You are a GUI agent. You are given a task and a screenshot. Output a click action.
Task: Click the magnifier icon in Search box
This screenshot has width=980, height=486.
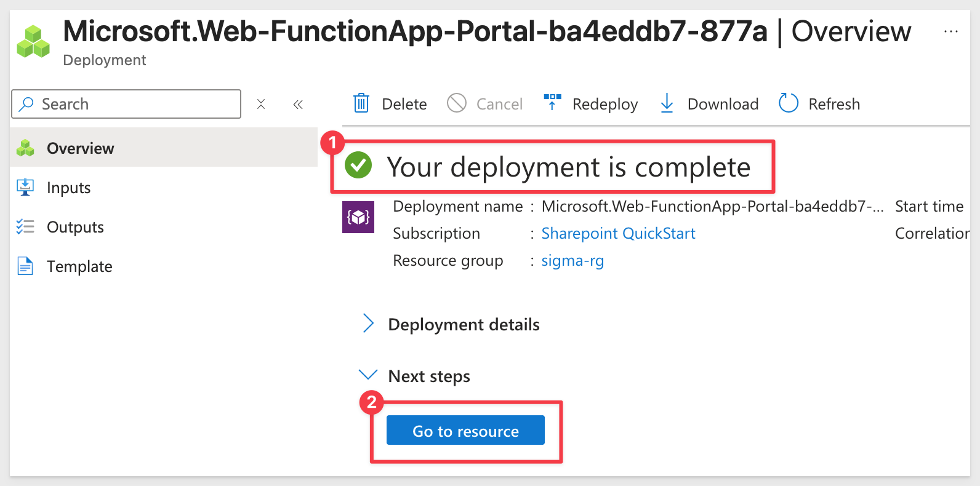pyautogui.click(x=26, y=104)
